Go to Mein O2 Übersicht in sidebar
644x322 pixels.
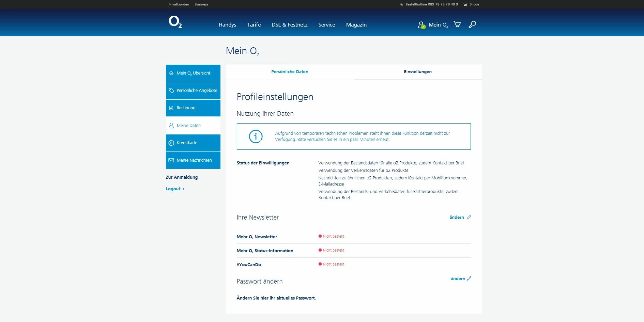[x=193, y=73]
